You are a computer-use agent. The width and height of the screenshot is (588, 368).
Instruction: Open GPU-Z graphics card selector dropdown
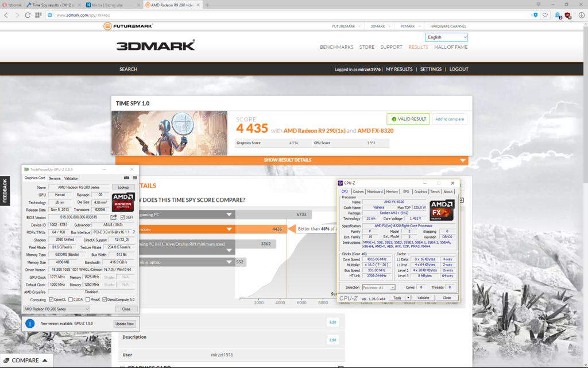click(56, 309)
